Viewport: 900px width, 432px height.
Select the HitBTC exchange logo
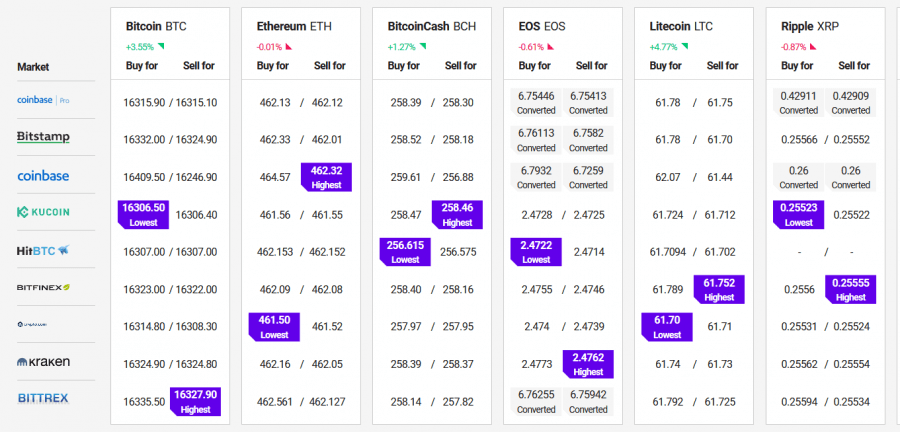tap(43, 250)
